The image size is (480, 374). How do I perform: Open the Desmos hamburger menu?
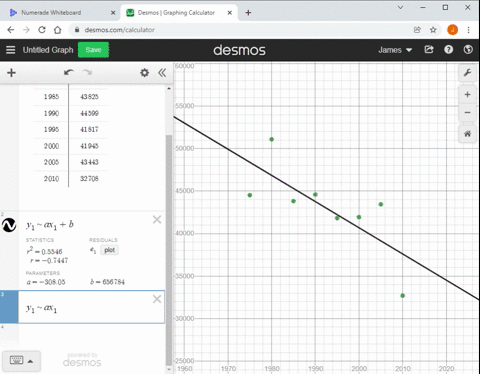(x=10, y=50)
